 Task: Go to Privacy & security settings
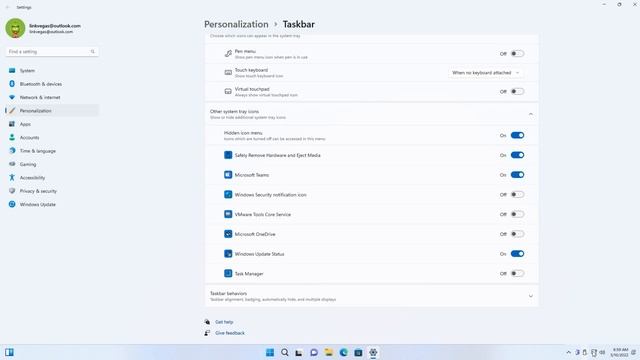tap(52, 191)
